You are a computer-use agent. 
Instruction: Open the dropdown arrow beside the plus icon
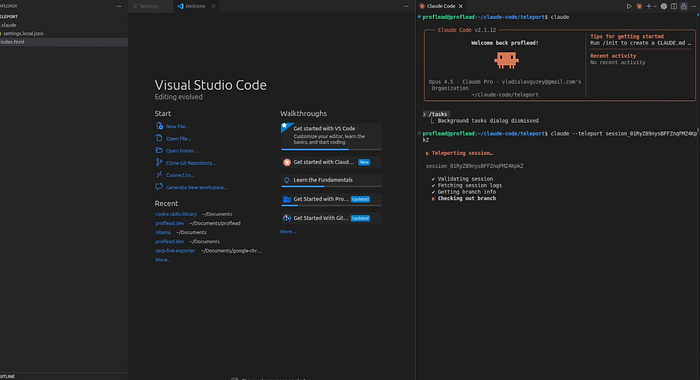[x=655, y=6]
